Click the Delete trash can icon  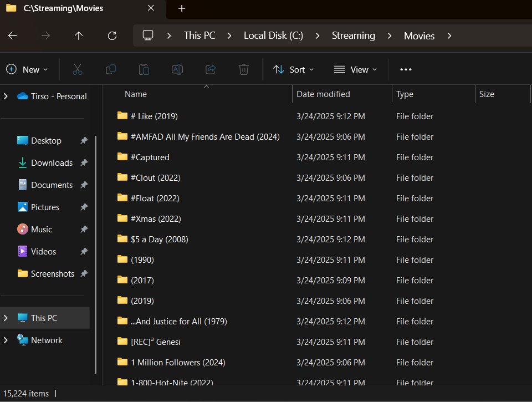(x=244, y=69)
